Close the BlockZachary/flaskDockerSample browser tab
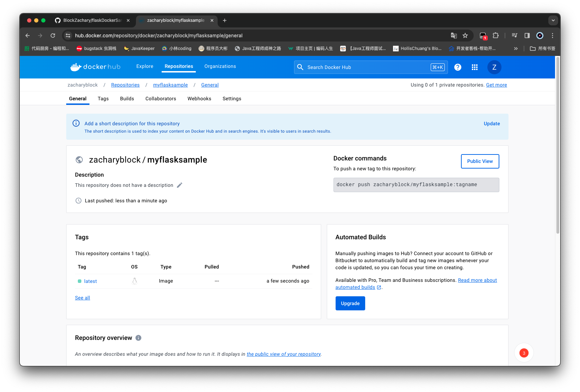Screen dimensions: 580x392 tap(128, 20)
